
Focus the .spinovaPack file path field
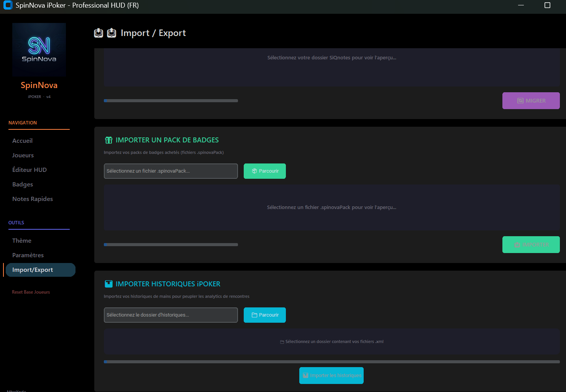tap(171, 171)
